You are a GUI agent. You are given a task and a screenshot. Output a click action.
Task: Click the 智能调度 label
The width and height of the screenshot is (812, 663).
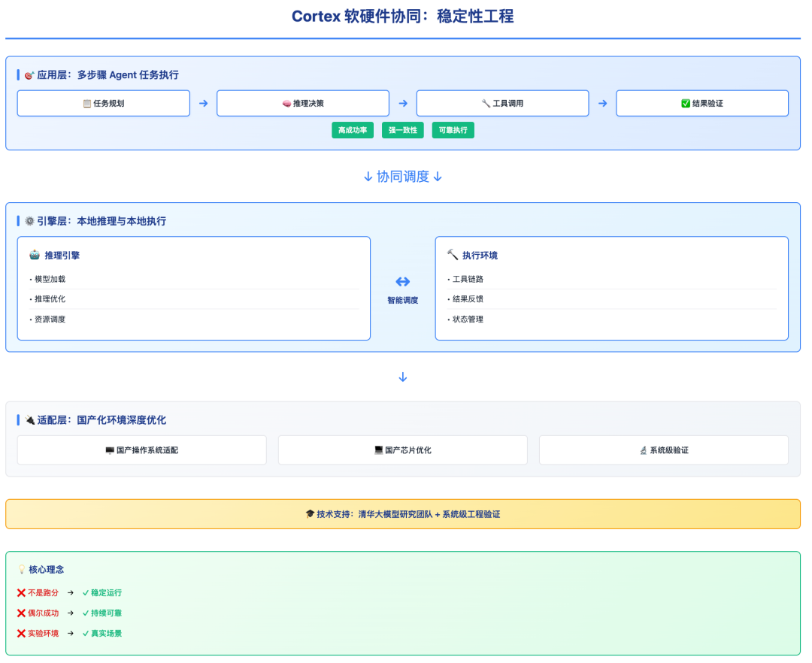[403, 300]
